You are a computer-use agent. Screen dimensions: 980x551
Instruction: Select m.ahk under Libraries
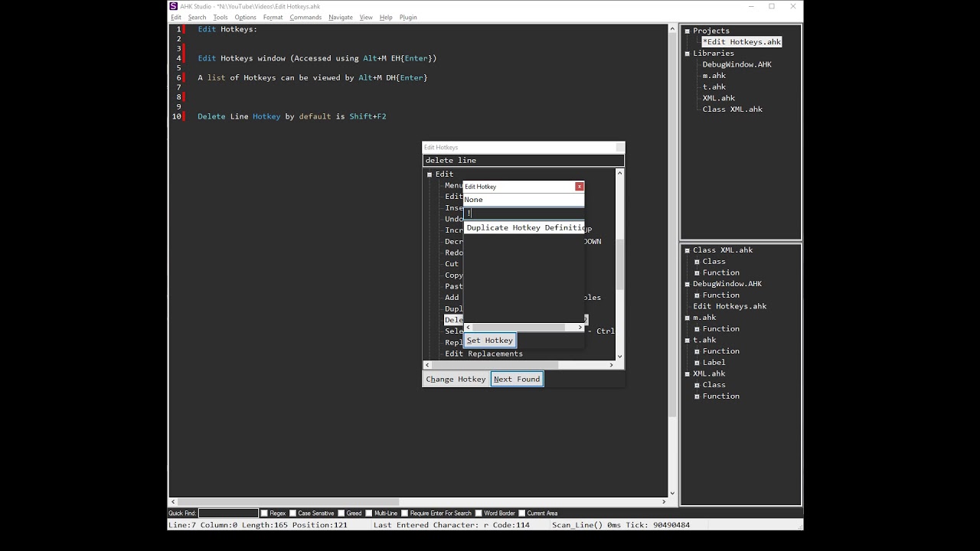pos(714,76)
